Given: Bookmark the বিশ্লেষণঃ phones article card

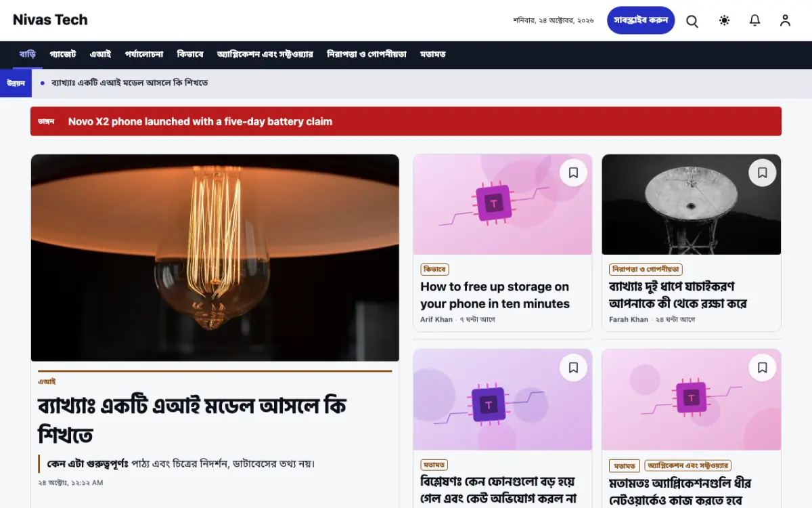Looking at the screenshot, I should point(573,368).
